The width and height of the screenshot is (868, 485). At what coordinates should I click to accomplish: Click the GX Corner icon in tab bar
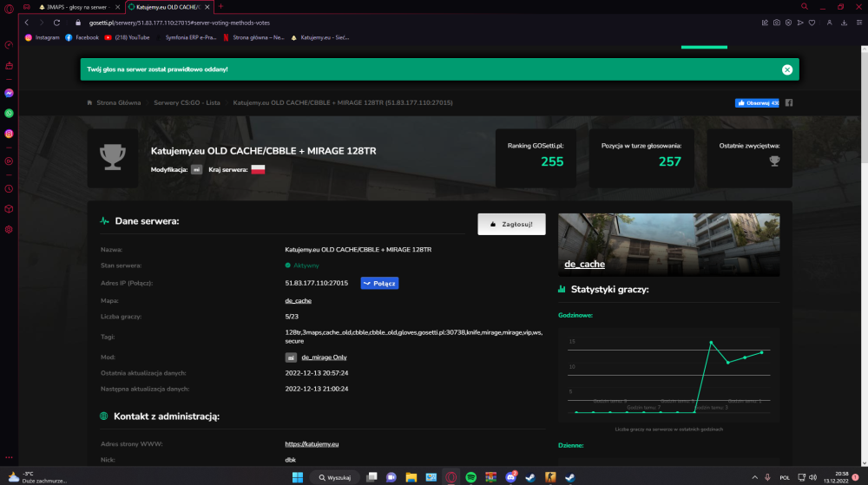(x=27, y=7)
